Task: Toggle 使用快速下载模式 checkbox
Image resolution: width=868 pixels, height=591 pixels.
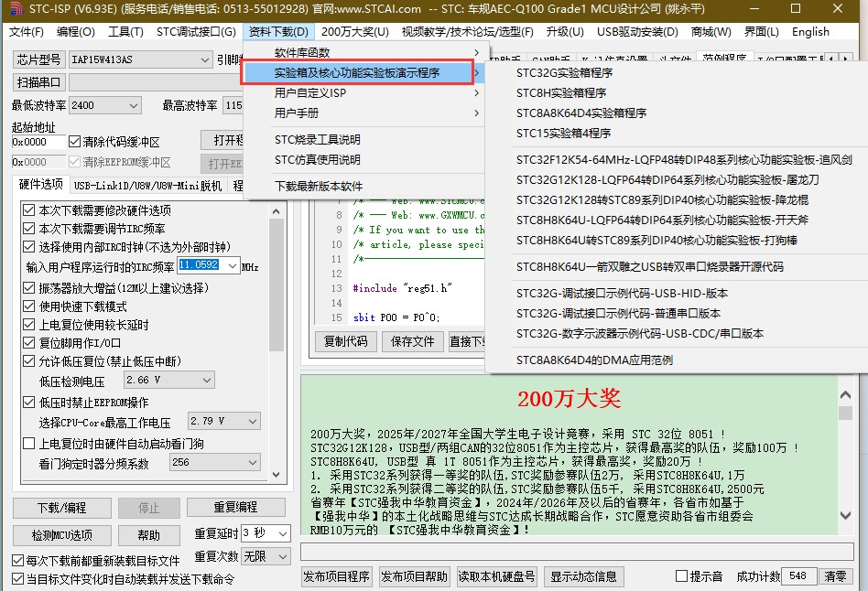Action: click(28, 306)
